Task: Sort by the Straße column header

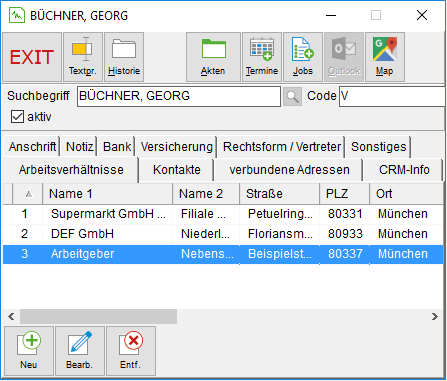Action: coord(279,194)
